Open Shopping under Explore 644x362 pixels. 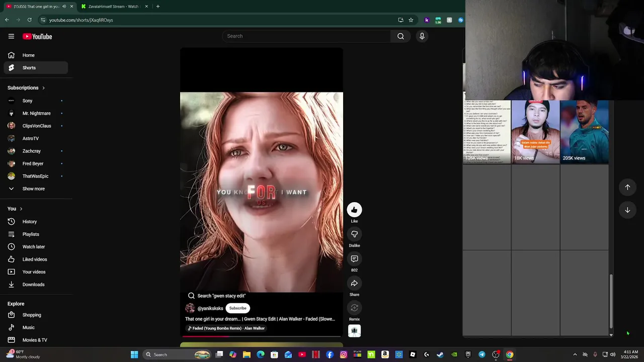click(x=35, y=315)
